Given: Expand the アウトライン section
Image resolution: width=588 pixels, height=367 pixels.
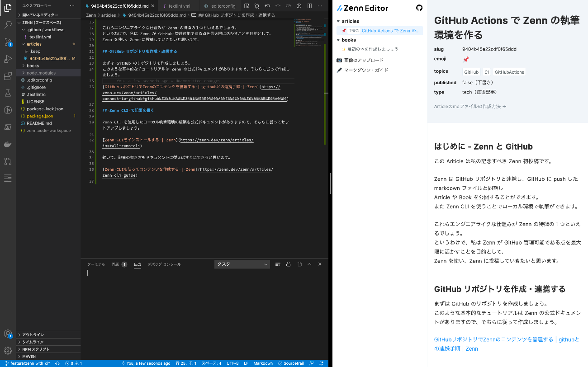Looking at the screenshot, I should coord(49,334).
